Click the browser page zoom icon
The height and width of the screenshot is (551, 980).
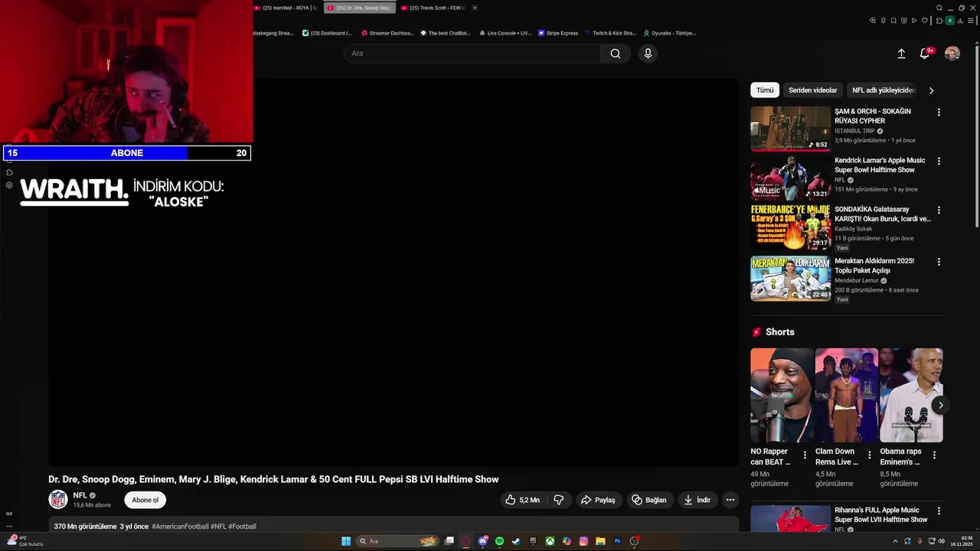[873, 21]
